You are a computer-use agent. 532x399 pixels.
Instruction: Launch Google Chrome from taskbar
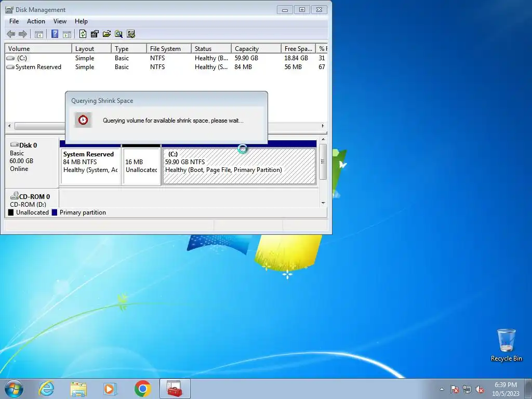(142, 389)
